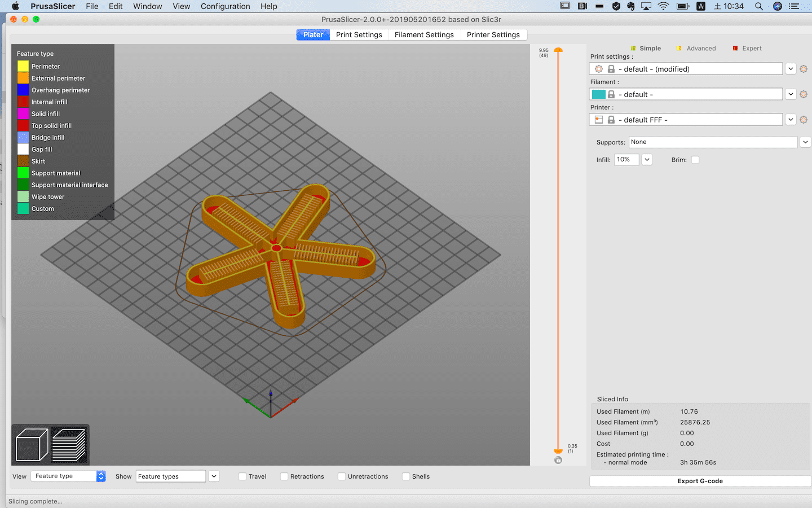Screen dimensions: 812x508
Task: Expand the Supports dropdown
Action: coord(805,142)
